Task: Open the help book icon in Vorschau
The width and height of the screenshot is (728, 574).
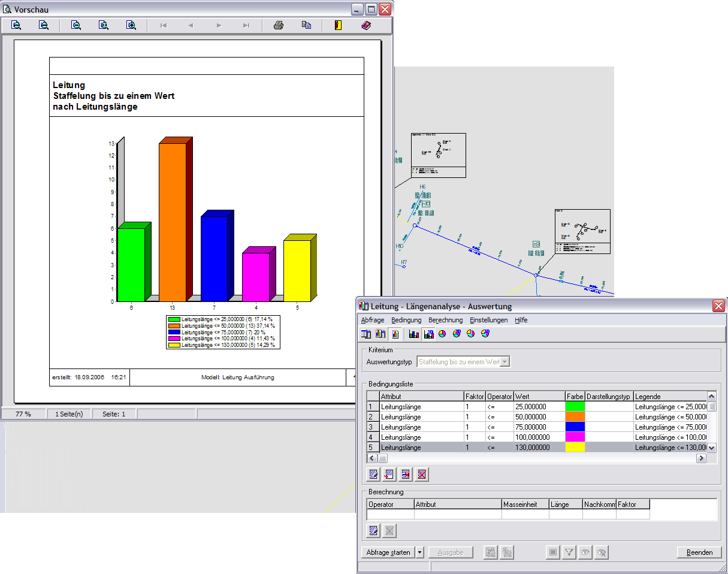Action: (366, 26)
